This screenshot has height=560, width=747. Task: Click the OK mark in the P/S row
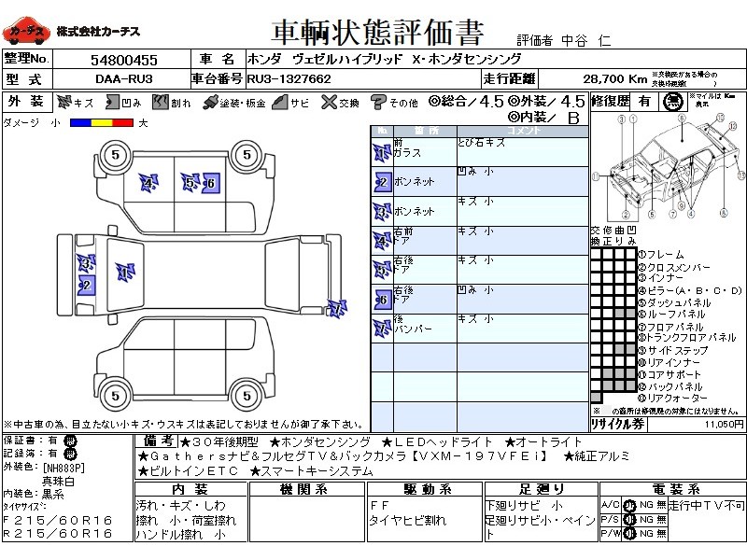629,520
